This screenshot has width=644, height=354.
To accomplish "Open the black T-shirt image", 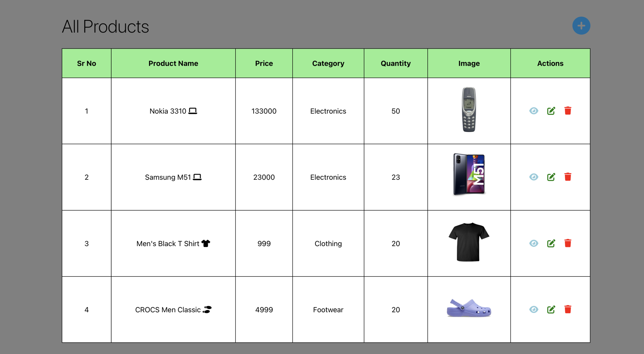I will click(x=469, y=242).
